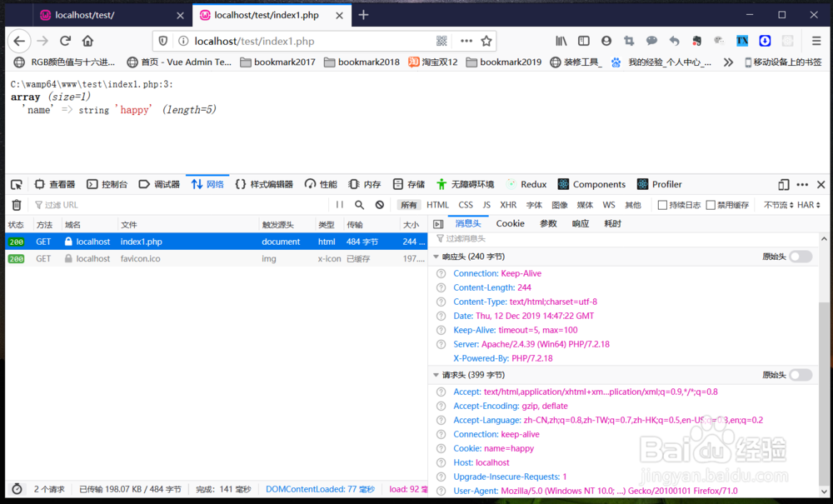
Task: Click the QR code icon in address bar
Action: [441, 41]
